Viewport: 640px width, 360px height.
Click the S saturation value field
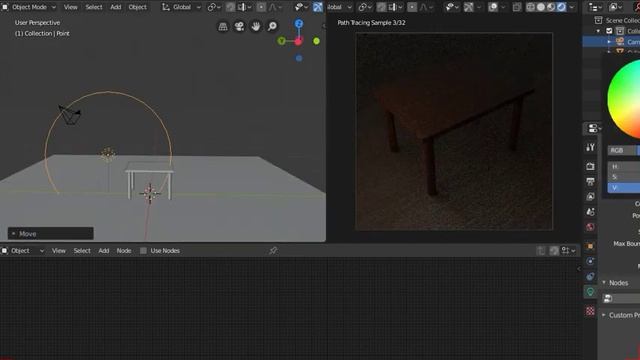pyautogui.click(x=624, y=177)
